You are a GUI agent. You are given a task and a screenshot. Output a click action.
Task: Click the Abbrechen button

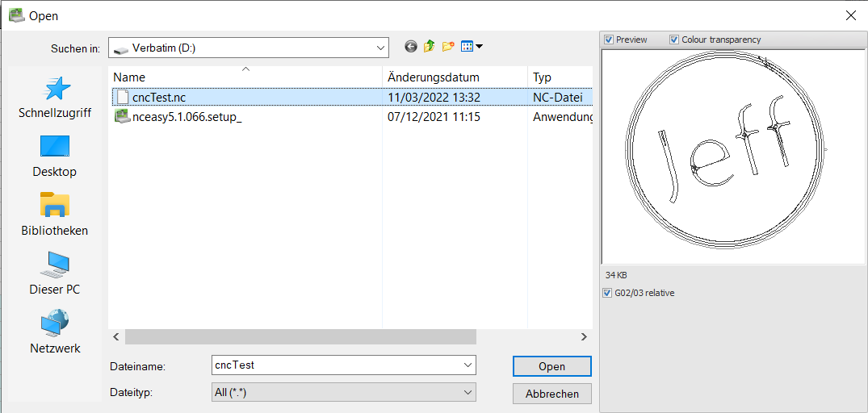click(x=551, y=394)
